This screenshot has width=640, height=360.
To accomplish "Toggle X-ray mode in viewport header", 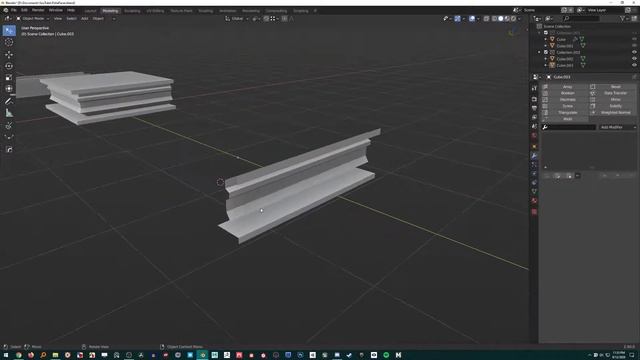I will (x=486, y=18).
